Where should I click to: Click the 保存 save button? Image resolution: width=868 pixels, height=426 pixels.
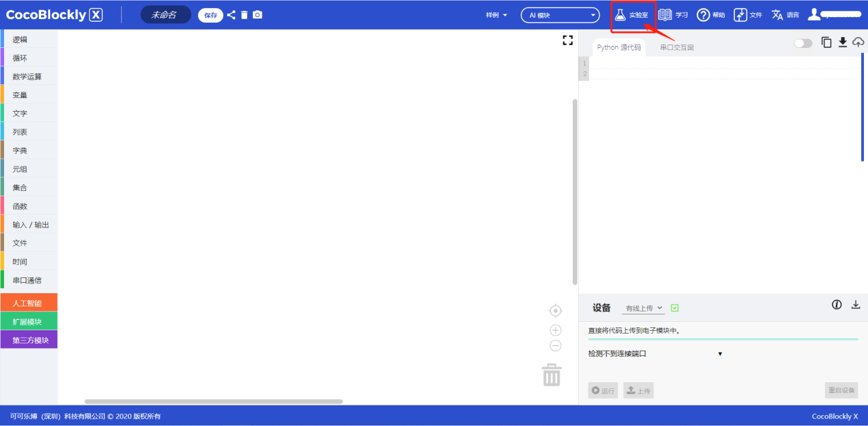pos(210,15)
